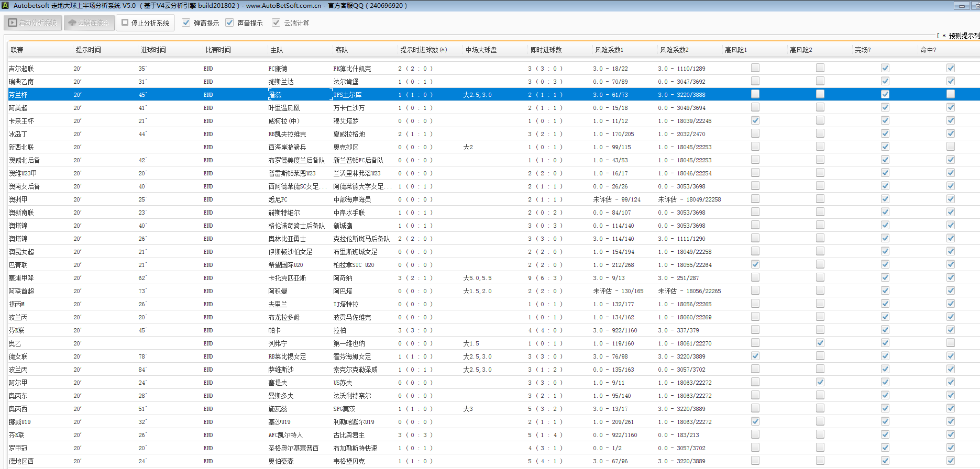This screenshot has width=980, height=469.
Task: Disable the 声音提示 checkbox
Action: click(229, 23)
